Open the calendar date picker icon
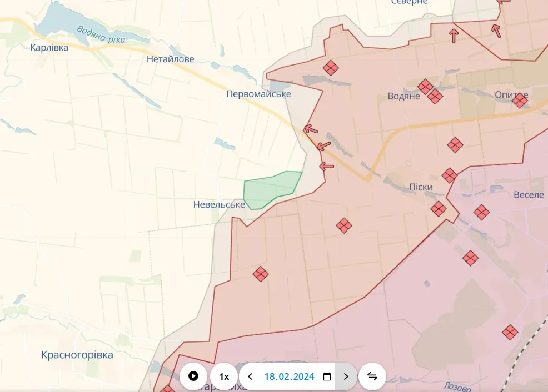548x392 pixels. click(x=327, y=376)
